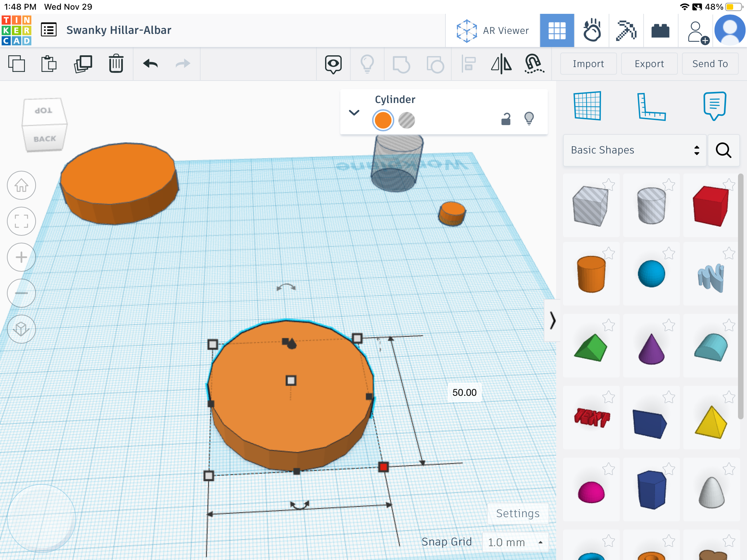This screenshot has width=747, height=560.
Task: Toggle hide selected lightbulb in inspector
Action: click(529, 118)
